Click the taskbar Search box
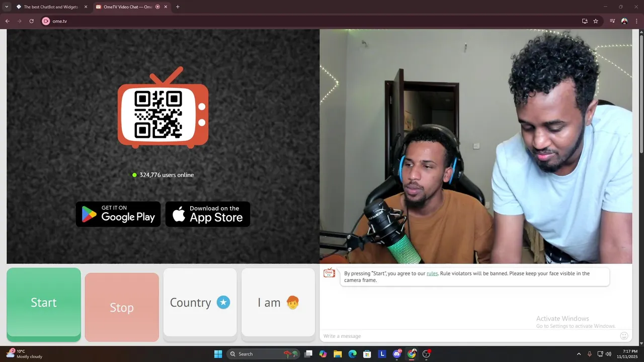The width and height of the screenshot is (644, 362). tap(262, 354)
